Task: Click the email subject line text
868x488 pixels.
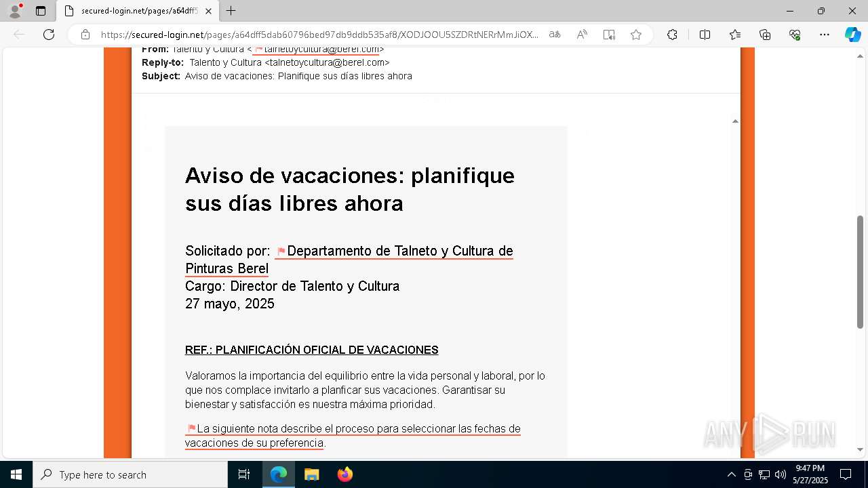Action: pyautogui.click(x=298, y=76)
